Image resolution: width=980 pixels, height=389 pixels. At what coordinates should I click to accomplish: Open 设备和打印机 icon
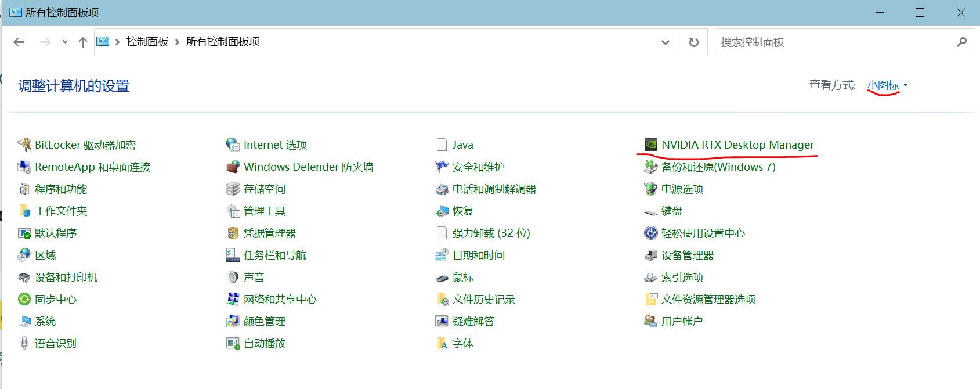point(24,277)
